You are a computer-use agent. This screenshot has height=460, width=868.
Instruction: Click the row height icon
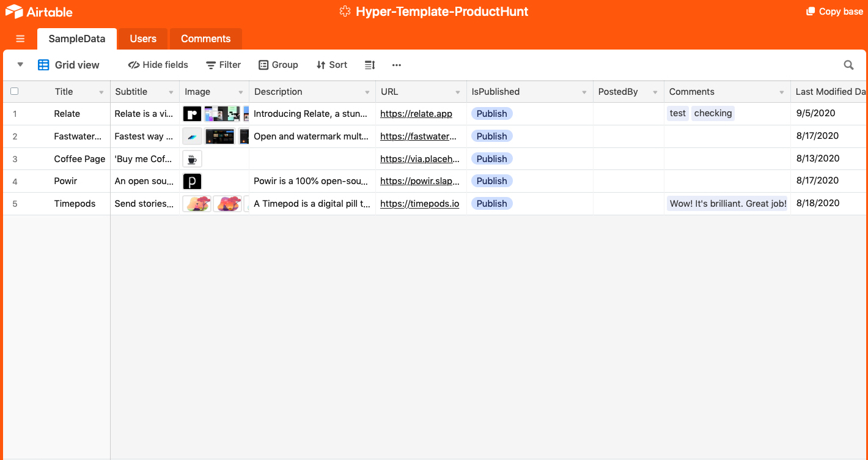[370, 65]
